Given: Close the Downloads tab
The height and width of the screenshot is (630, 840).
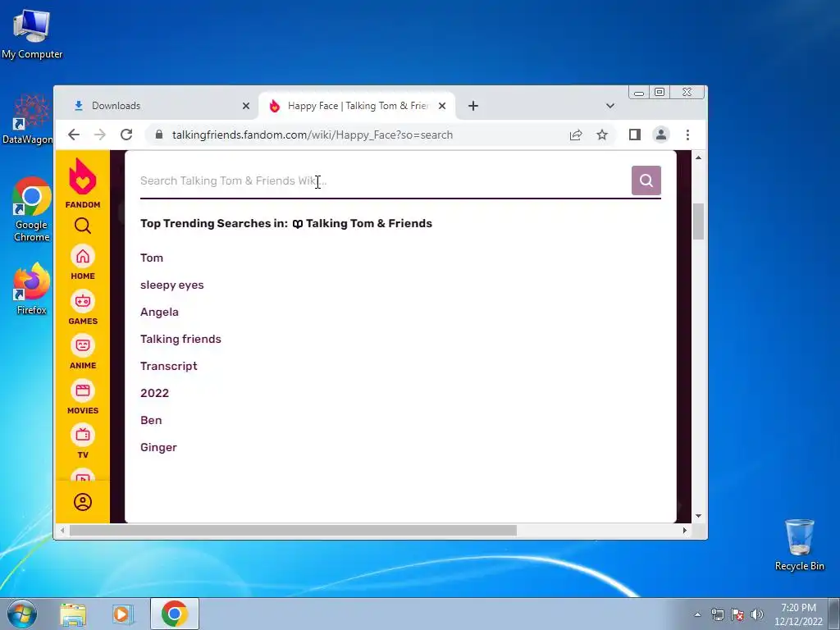Looking at the screenshot, I should pos(246,106).
